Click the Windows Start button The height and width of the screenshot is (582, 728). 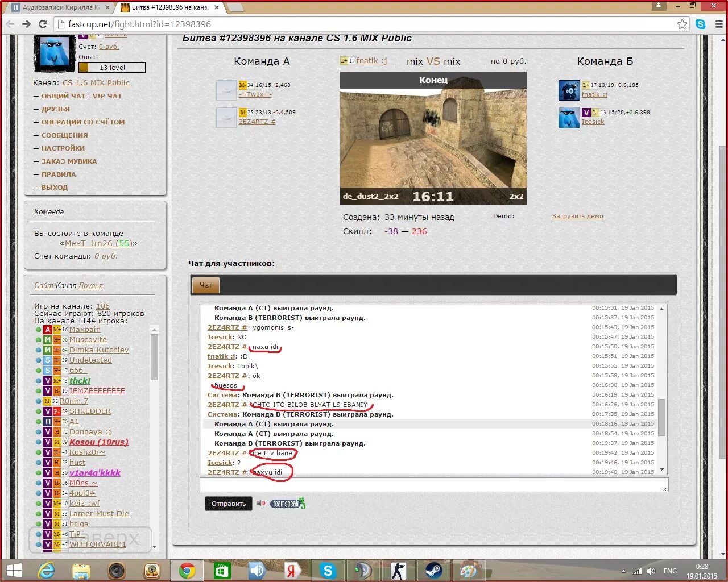[x=13, y=570]
